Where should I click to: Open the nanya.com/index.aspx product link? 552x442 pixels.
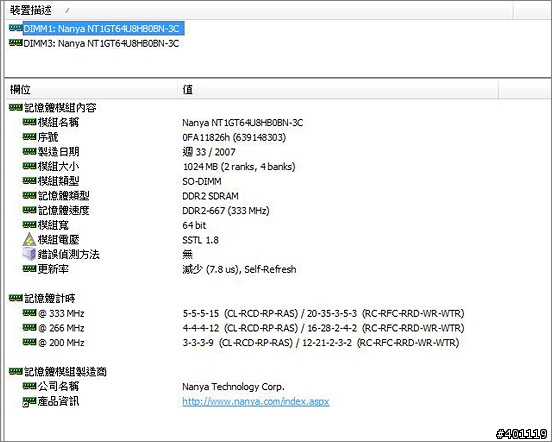256,402
